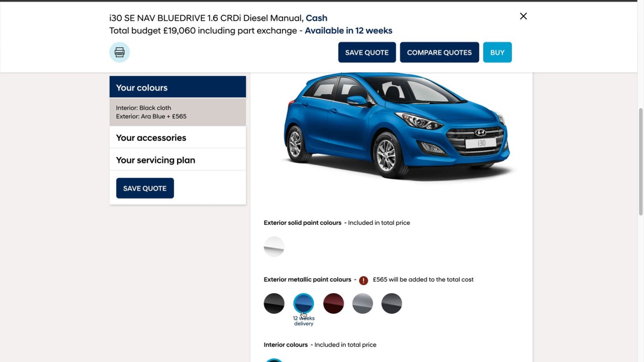
Task: Click SAVE QUOTE in the top header
Action: (367, 52)
